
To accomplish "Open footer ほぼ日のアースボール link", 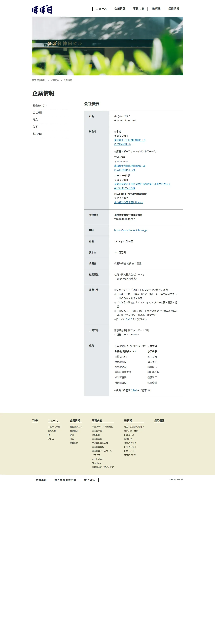I will click(102, 451).
